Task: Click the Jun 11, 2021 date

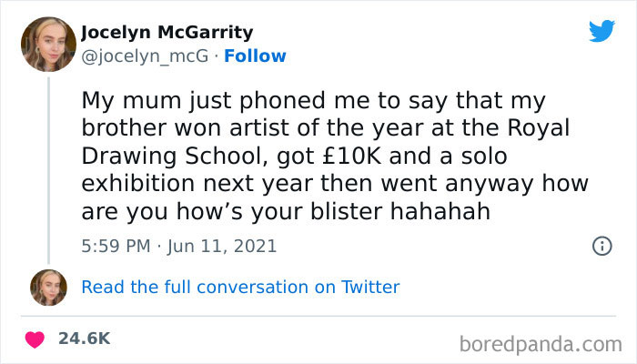Action: 222,246
